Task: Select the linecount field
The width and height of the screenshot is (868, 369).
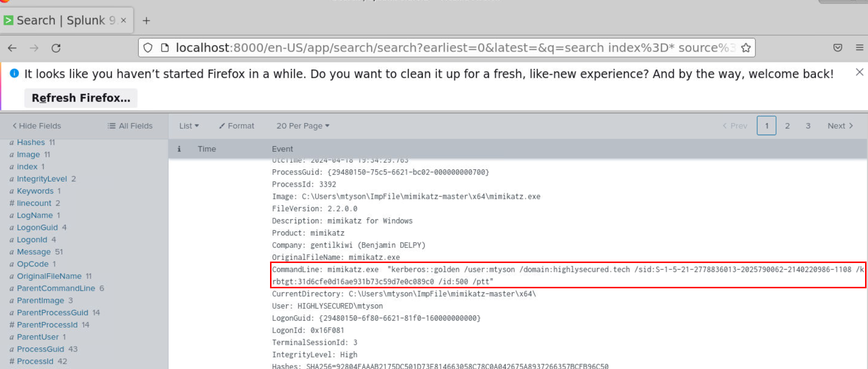Action: 34,203
